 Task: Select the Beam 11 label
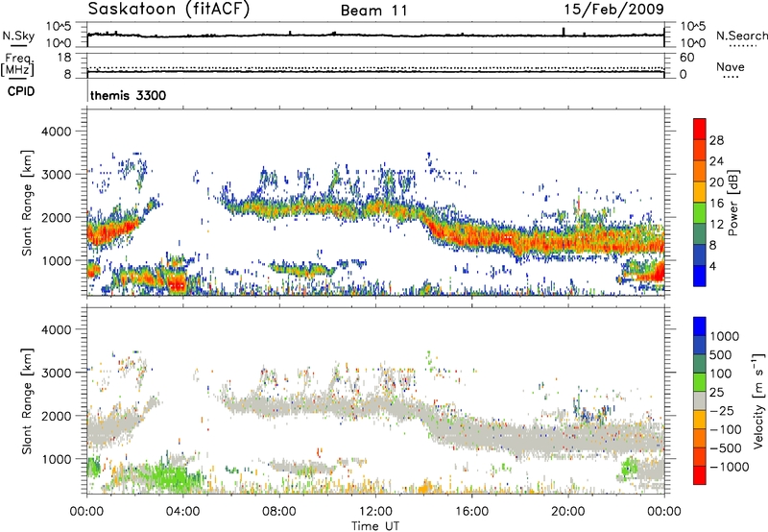pos(374,11)
